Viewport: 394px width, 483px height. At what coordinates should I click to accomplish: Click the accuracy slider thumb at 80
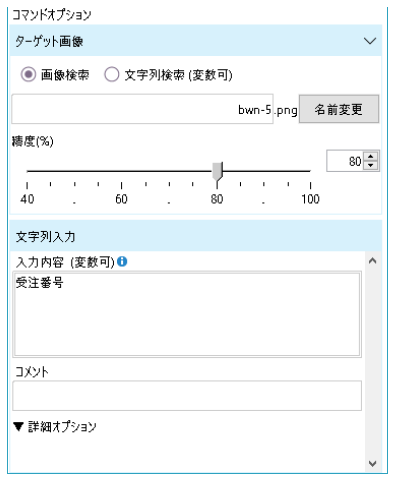pyautogui.click(x=217, y=171)
